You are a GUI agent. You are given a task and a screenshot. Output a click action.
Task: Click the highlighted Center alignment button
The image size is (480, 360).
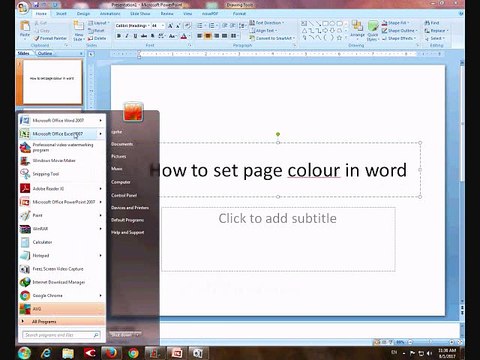point(208,36)
